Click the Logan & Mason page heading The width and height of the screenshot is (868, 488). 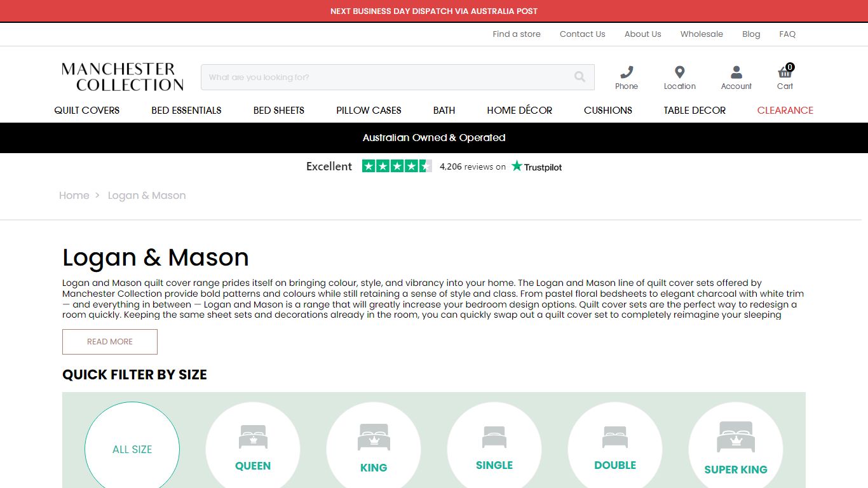pos(156,257)
